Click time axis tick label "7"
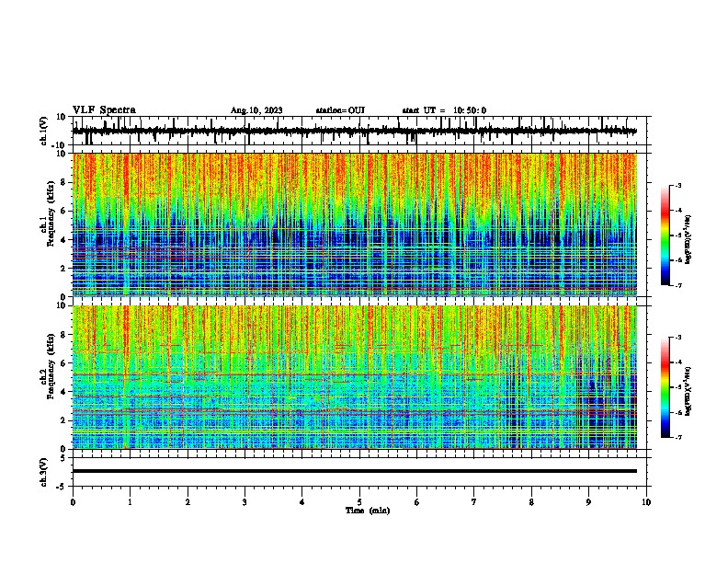 pyautogui.click(x=474, y=502)
